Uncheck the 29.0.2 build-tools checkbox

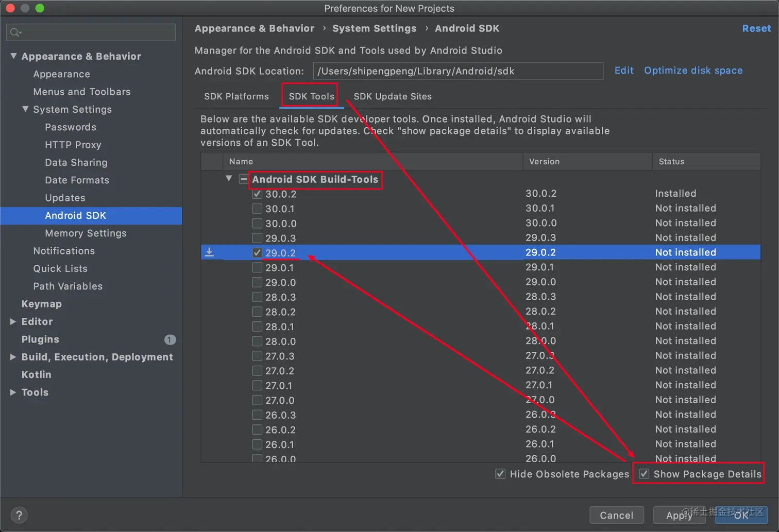(x=257, y=253)
